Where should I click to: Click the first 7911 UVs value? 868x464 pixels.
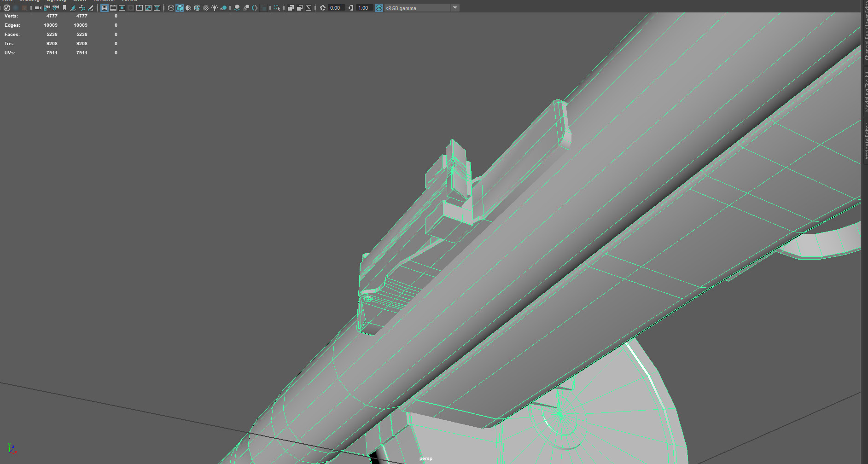coord(52,53)
